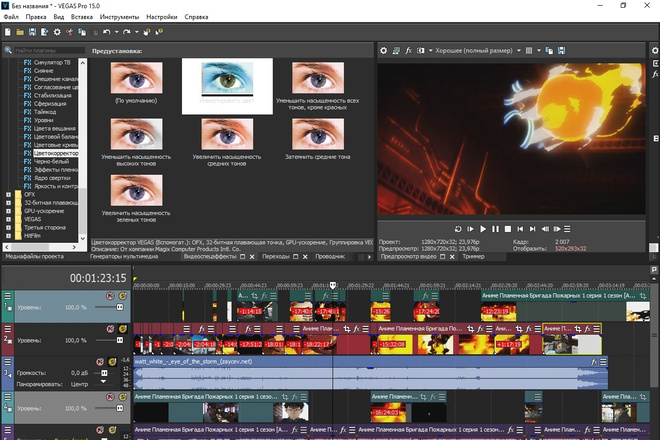Stop playback with the Stop button
The height and width of the screenshot is (440, 660).
[508, 229]
